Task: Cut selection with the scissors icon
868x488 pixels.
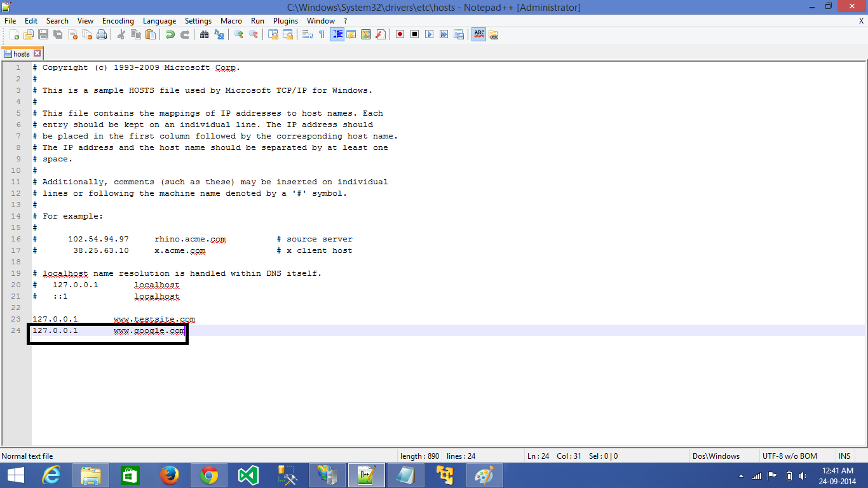Action: [121, 34]
